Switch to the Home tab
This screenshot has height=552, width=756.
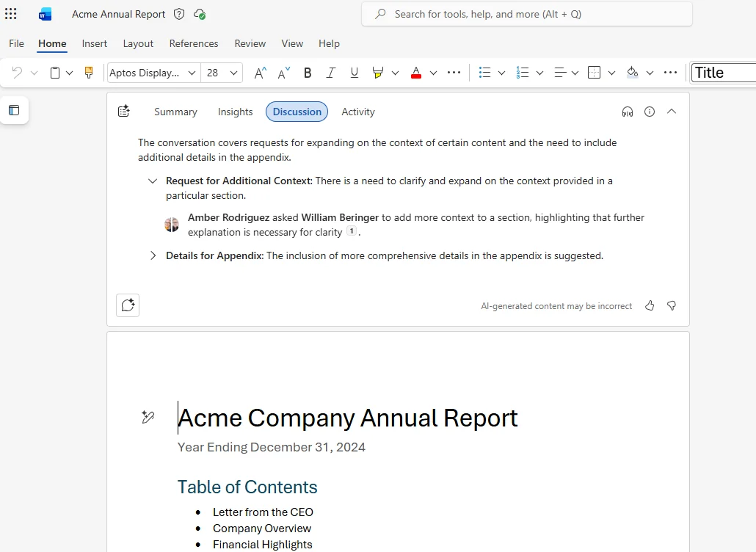(x=52, y=43)
